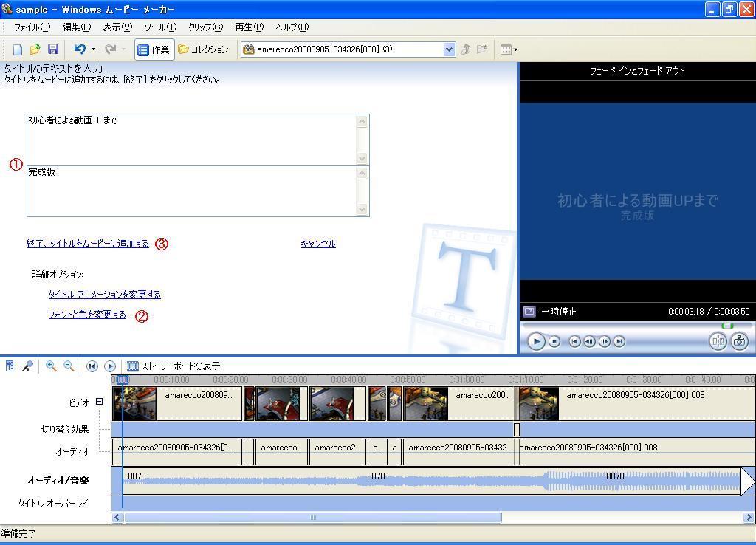Image resolution: width=756 pixels, height=545 pixels.
Task: Open a project with the folder icon
Action: click(35, 49)
